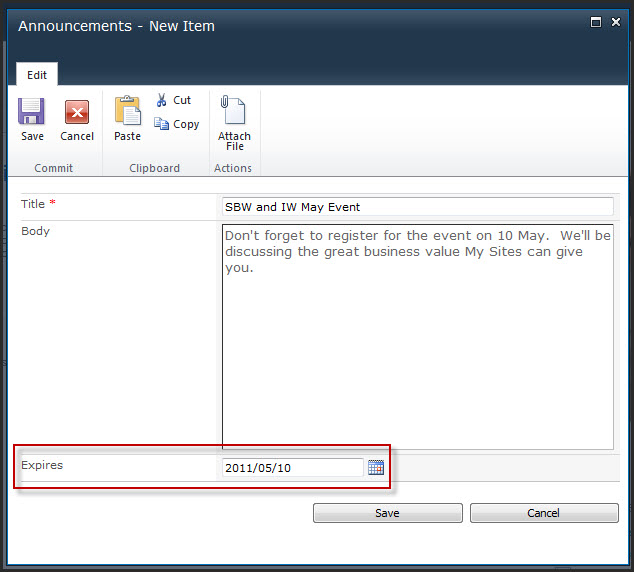634x572 pixels.
Task: Close the Announcements dialog with the X
Action: [617, 21]
